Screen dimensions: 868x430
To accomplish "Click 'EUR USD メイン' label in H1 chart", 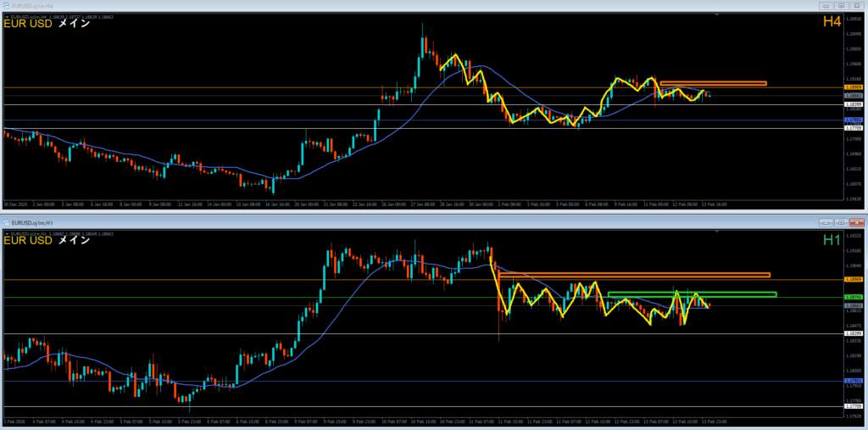I will pyautogui.click(x=47, y=241).
